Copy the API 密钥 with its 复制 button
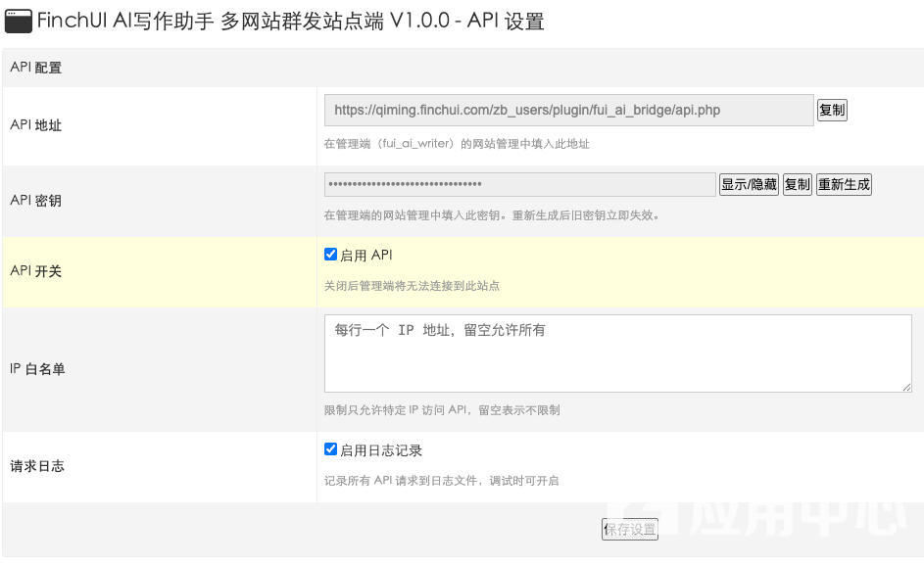The height and width of the screenshot is (565, 924). [x=797, y=185]
